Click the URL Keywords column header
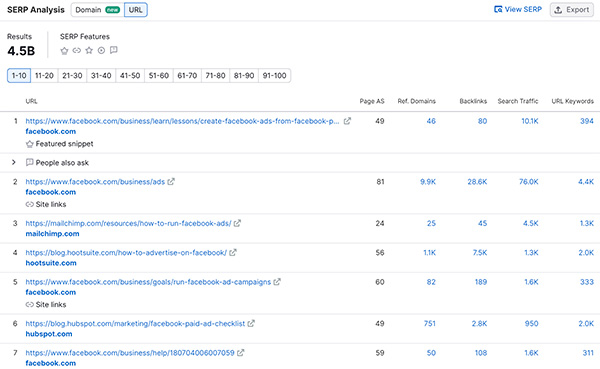The height and width of the screenshot is (369, 600). 572,101
